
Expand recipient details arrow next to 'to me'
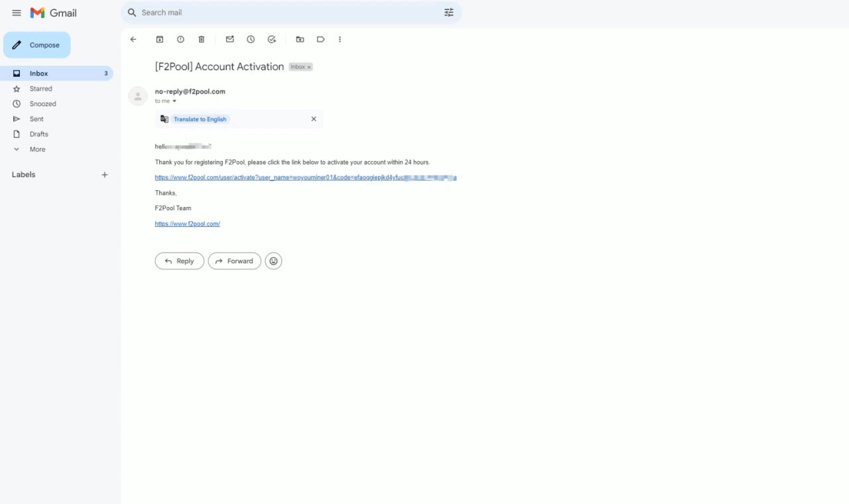click(x=174, y=101)
